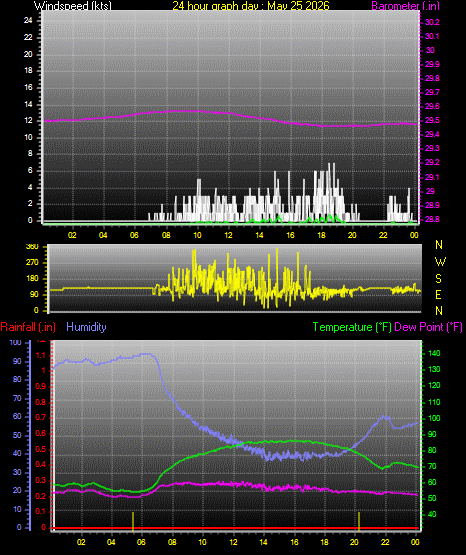Click the yellow sunrise marker near 05:30
This screenshot has width=466, height=555.
(133, 521)
